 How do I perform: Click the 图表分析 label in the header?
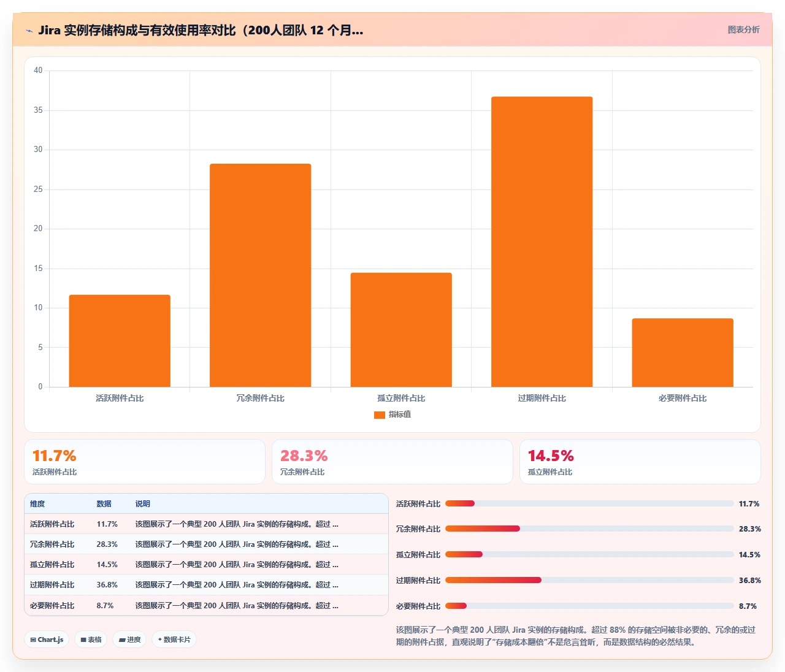(743, 29)
